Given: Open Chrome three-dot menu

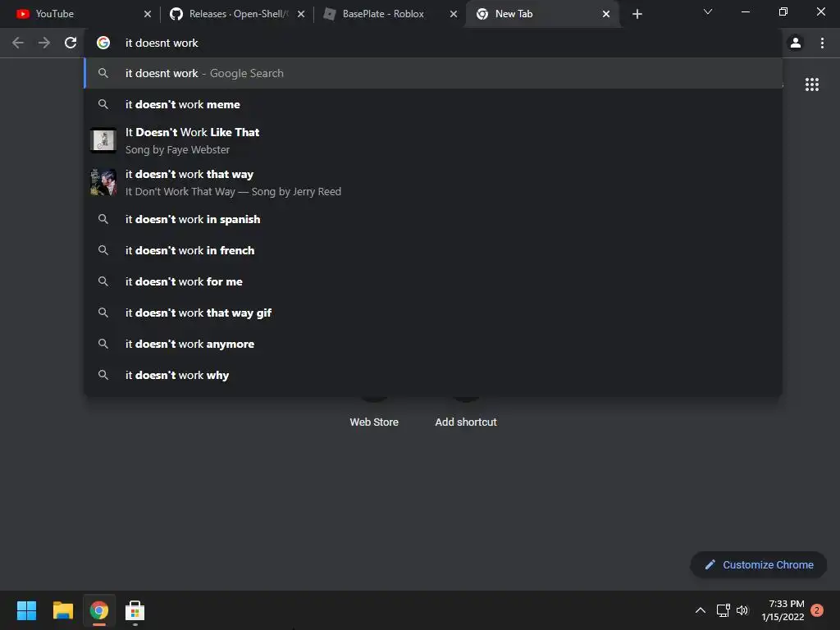Looking at the screenshot, I should [x=822, y=43].
